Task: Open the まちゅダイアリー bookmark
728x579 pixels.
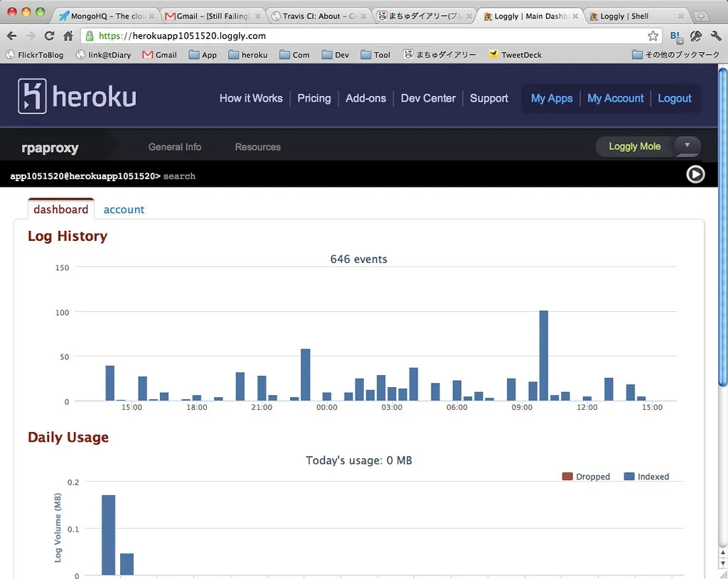Action: (x=439, y=55)
